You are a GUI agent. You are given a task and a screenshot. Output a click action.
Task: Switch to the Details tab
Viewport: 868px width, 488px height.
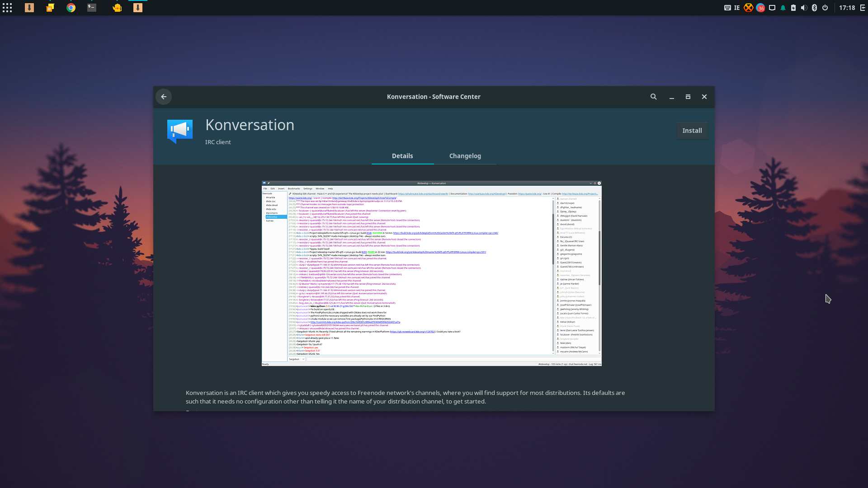click(x=402, y=156)
